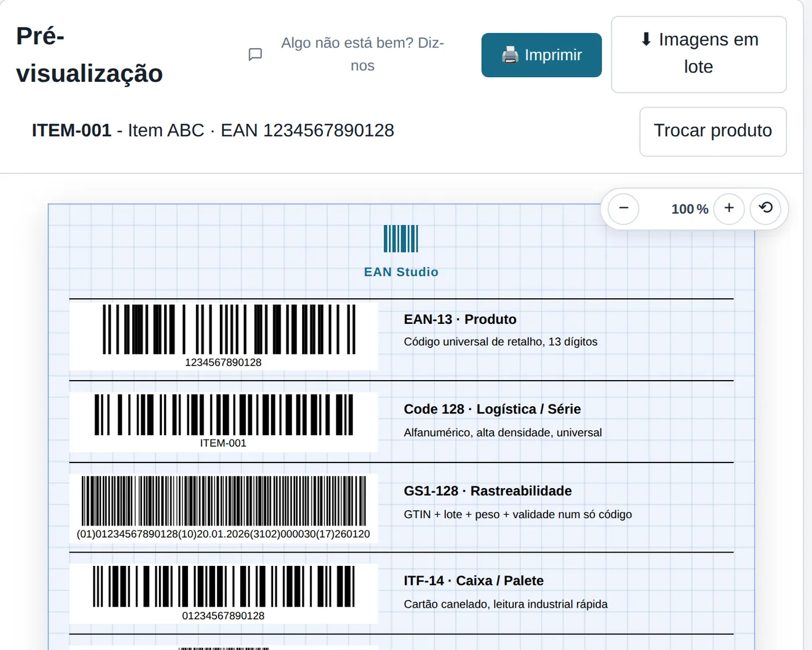Screen dimensions: 812x650
Task: Click the EAN Studio barcode logo
Action: [401, 239]
